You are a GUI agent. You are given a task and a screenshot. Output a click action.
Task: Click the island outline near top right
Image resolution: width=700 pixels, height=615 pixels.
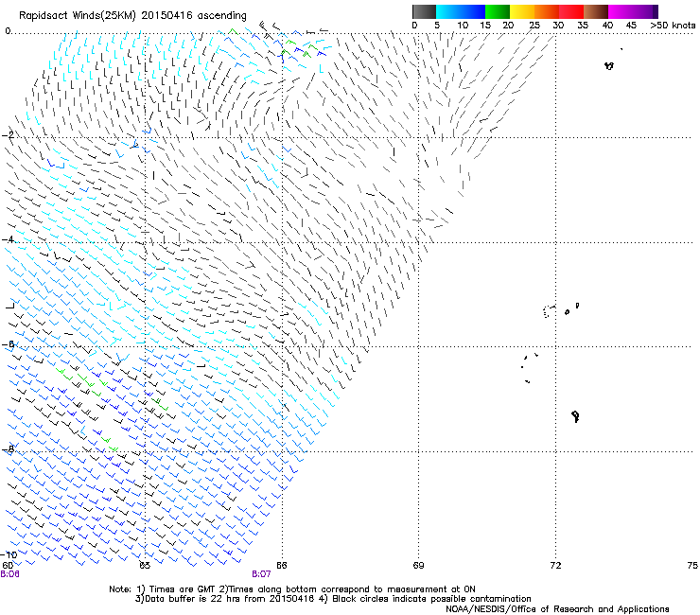(x=609, y=65)
